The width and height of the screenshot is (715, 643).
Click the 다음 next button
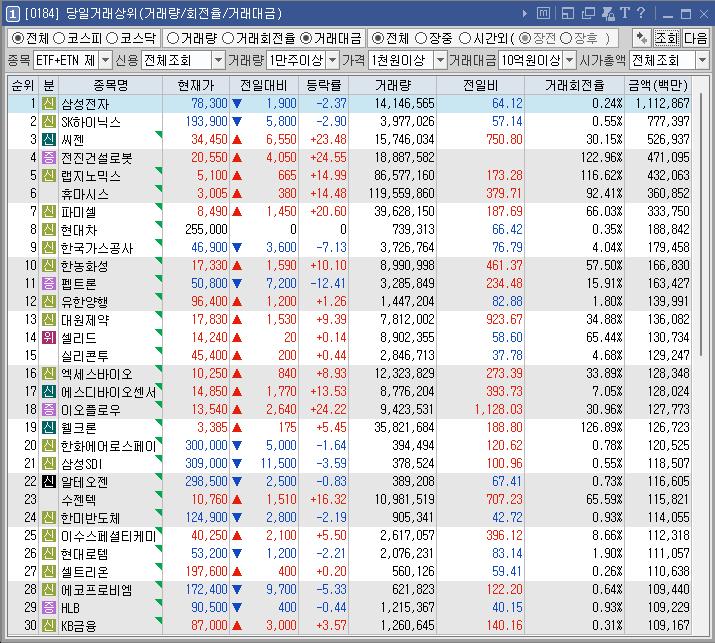pos(695,38)
